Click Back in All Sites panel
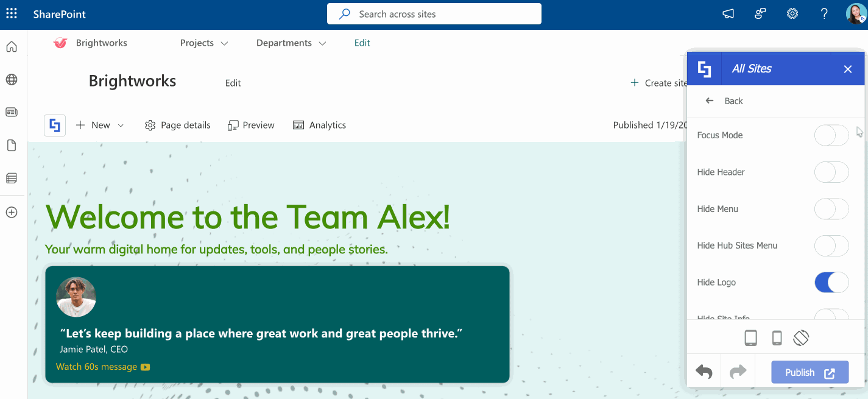This screenshot has height=399, width=868. click(724, 101)
